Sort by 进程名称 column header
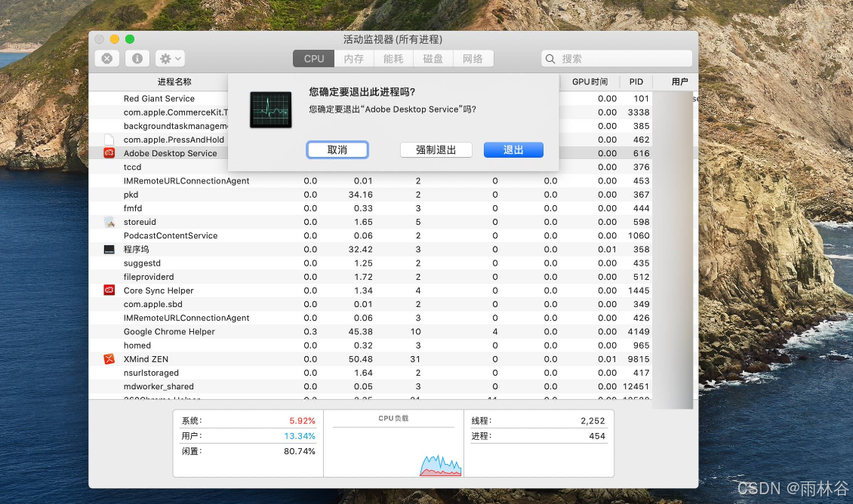This screenshot has width=853, height=504. [x=174, y=81]
